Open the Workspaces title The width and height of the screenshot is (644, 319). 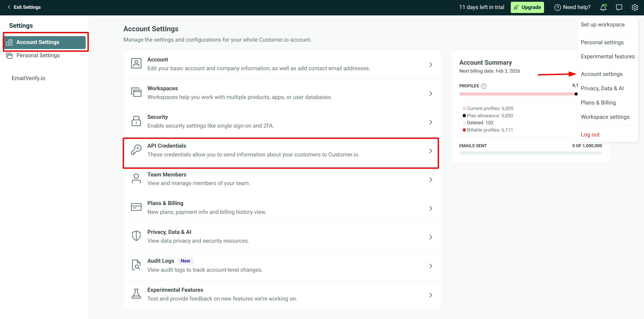(x=163, y=88)
